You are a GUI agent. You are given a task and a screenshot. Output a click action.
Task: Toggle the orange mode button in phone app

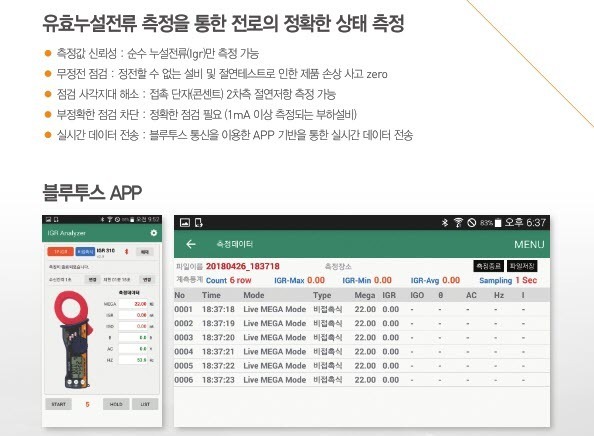click(x=60, y=252)
